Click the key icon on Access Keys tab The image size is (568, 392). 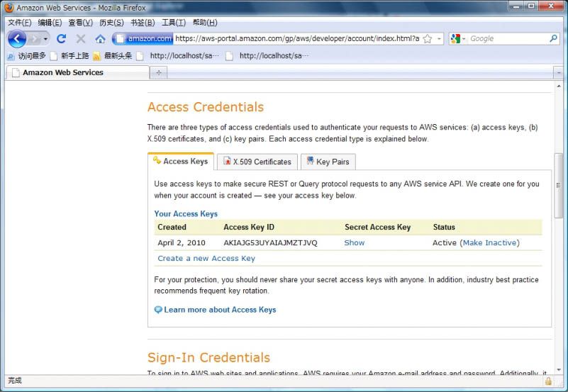(157, 160)
